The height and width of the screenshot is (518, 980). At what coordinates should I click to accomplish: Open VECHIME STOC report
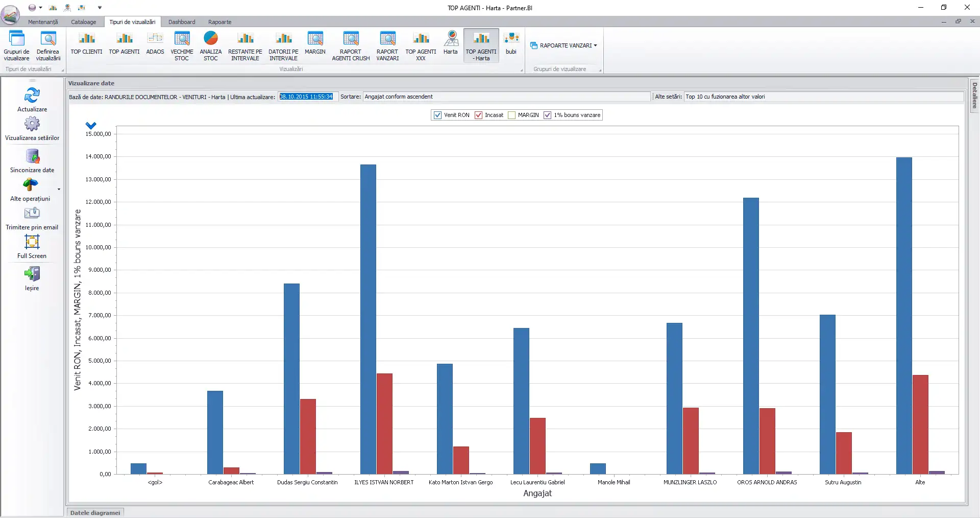[x=182, y=45]
